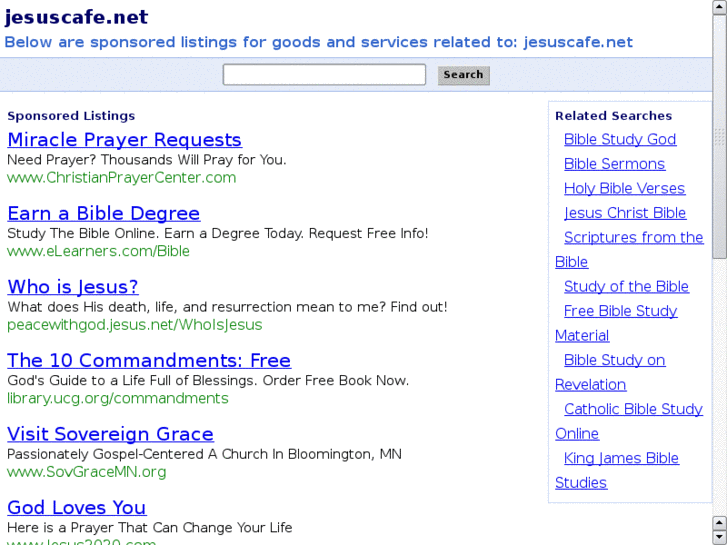
Task: Open Study of the Bible search link
Action: point(626,286)
